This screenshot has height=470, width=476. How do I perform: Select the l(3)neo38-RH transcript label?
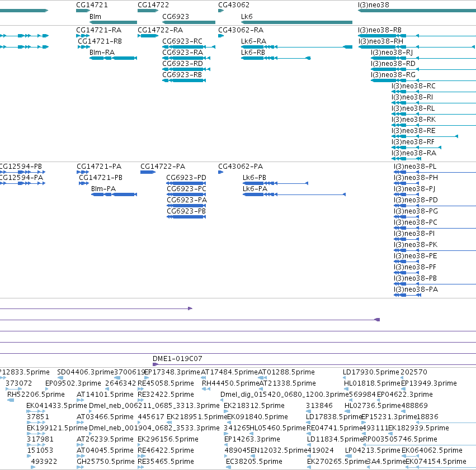click(381, 41)
